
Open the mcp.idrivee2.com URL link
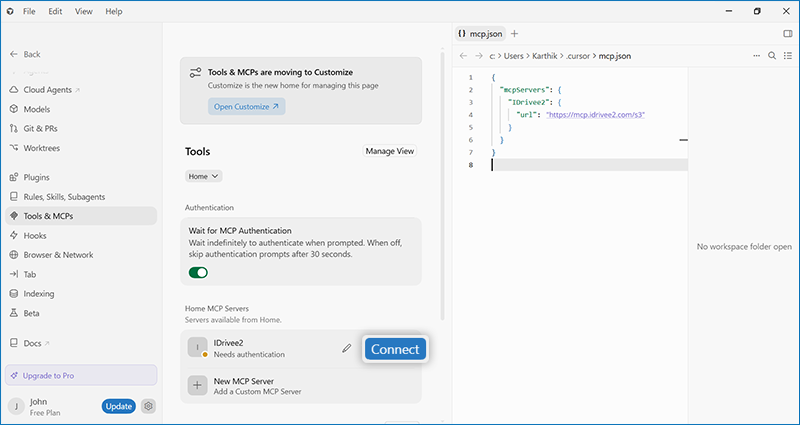pos(595,115)
